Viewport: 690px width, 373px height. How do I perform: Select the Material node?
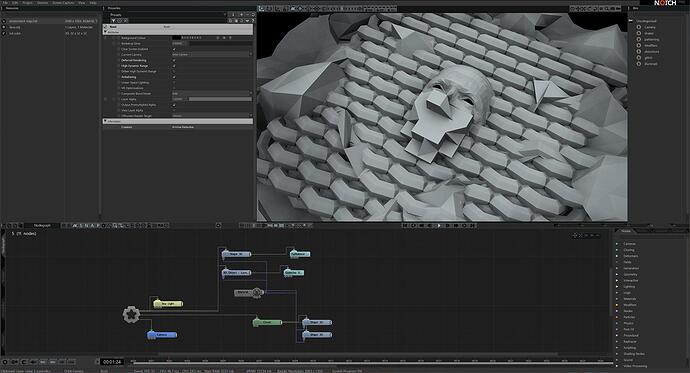249,292
